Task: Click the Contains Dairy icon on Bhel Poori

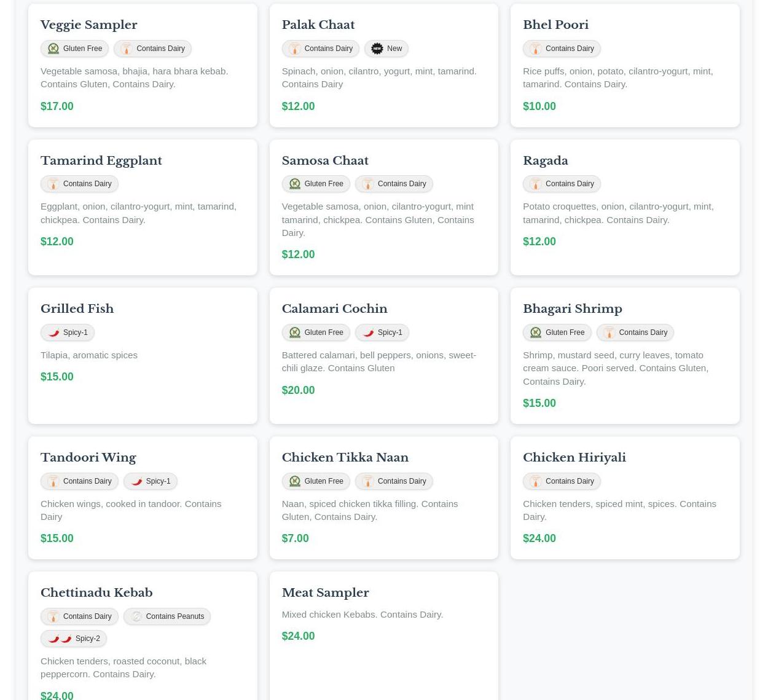Action: point(536,49)
